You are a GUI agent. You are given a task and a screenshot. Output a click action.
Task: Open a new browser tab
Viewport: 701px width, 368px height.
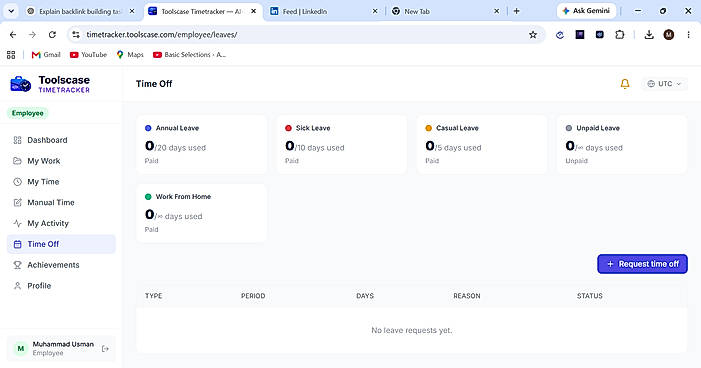[516, 11]
